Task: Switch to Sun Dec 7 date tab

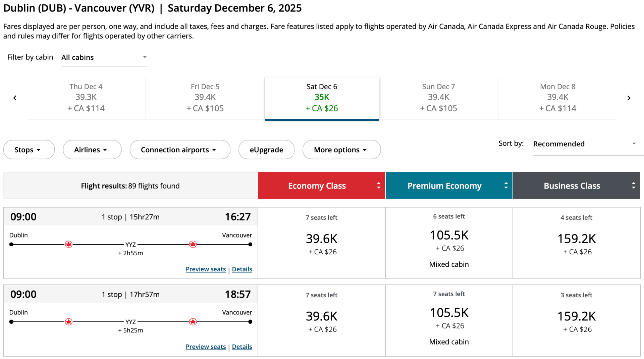Action: tap(438, 98)
